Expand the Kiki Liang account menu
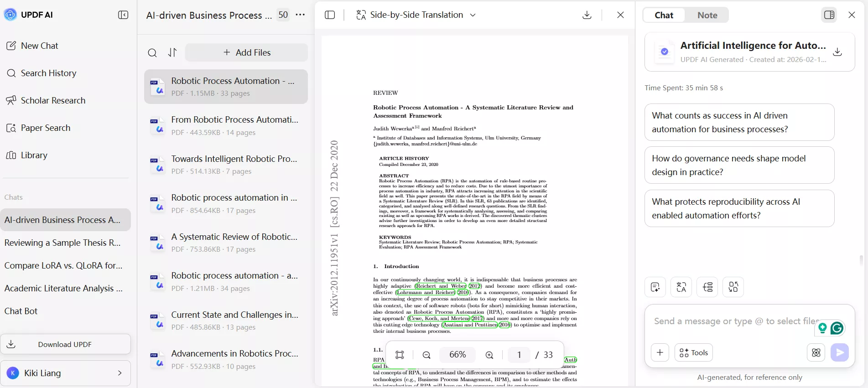 pyautogui.click(x=65, y=373)
